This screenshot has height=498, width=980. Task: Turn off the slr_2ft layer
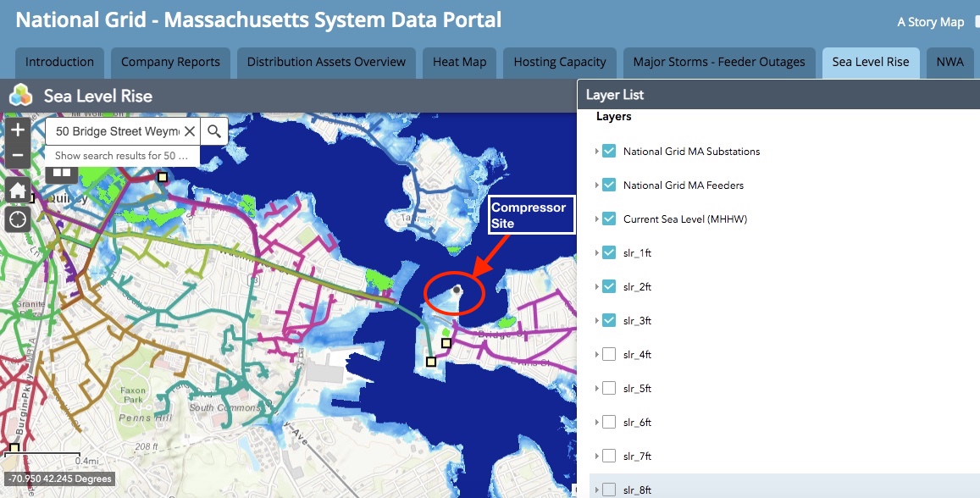[x=609, y=287]
